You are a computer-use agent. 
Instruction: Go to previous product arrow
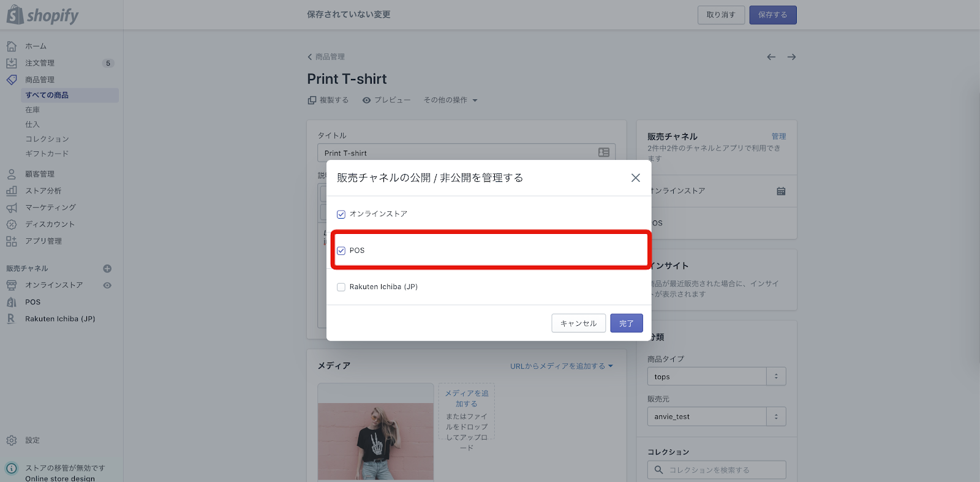[771, 57]
